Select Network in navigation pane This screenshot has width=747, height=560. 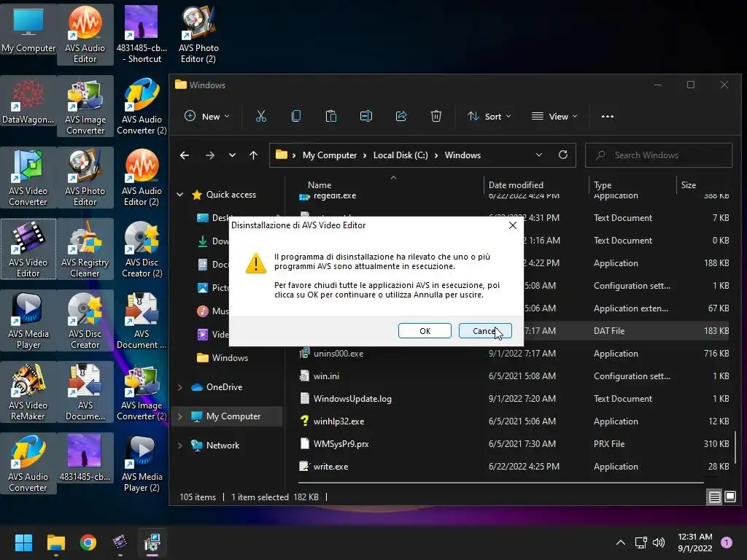pyautogui.click(x=222, y=446)
